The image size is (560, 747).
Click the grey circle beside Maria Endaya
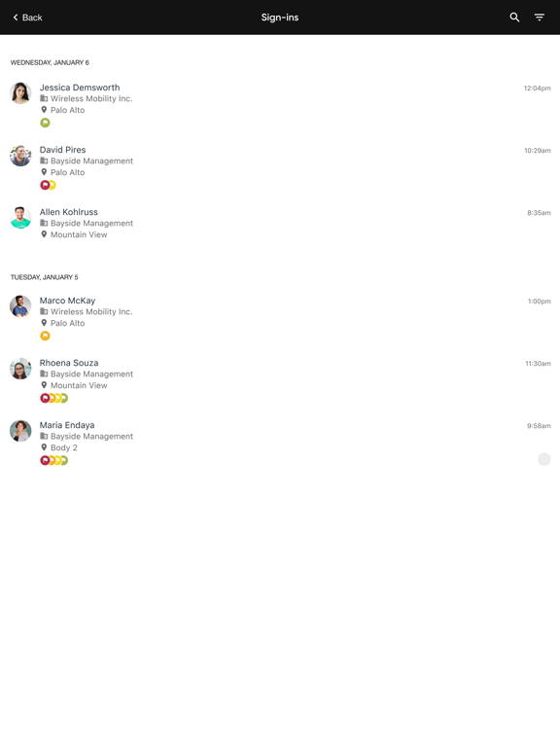tap(544, 459)
